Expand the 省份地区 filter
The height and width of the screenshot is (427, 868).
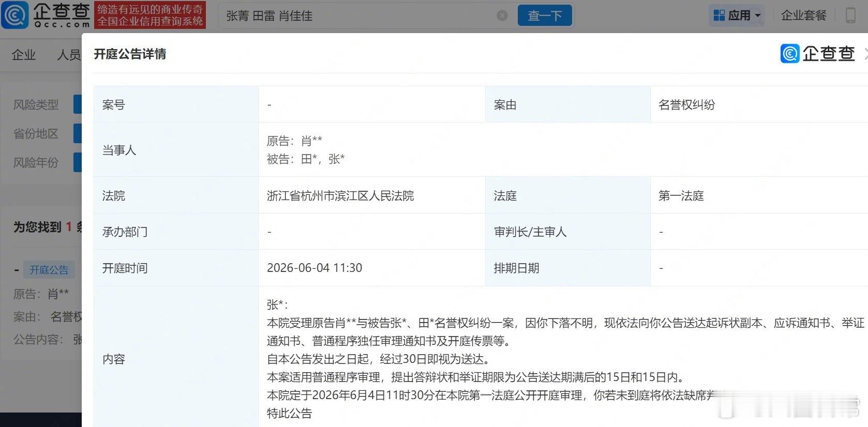point(36,134)
